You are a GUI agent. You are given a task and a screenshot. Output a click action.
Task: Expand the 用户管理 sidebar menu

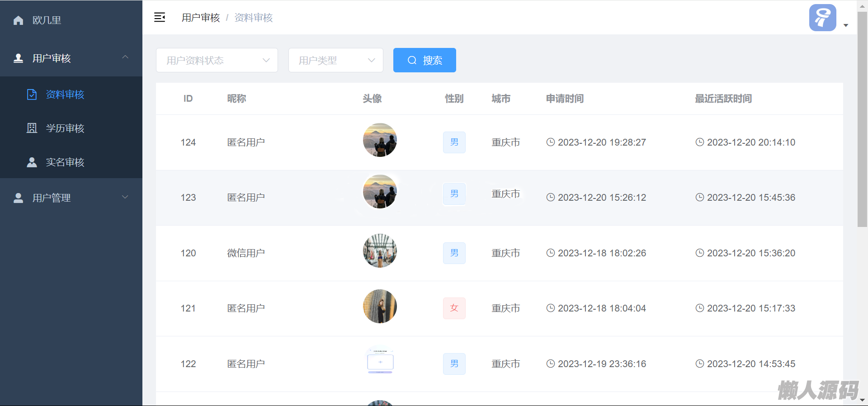pos(125,197)
